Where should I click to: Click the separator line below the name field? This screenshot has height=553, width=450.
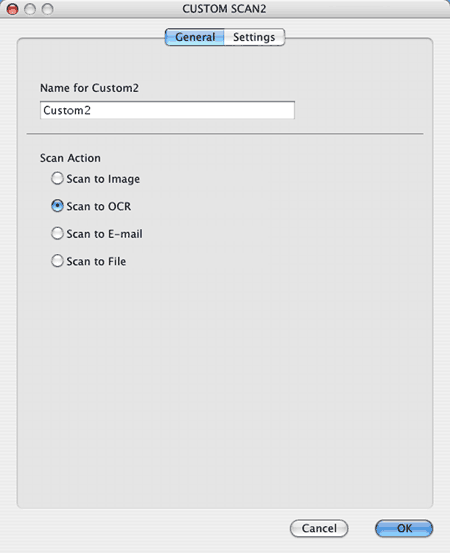(225, 134)
